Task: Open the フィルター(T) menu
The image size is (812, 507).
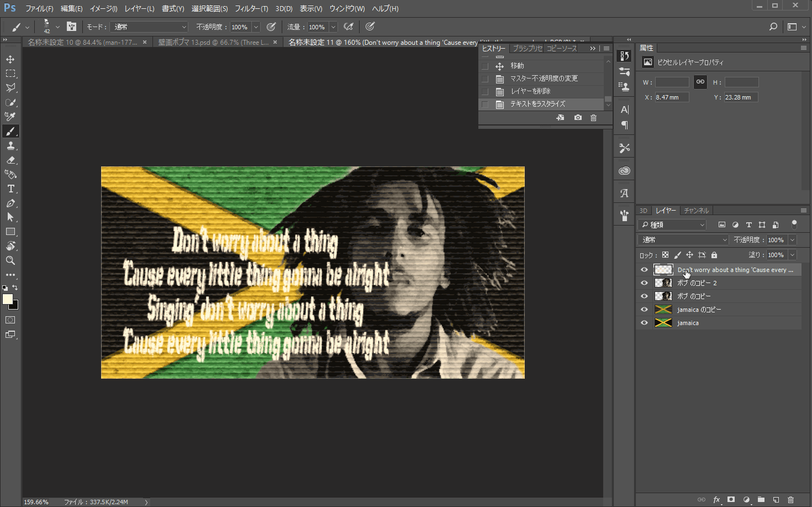Action: (251, 8)
